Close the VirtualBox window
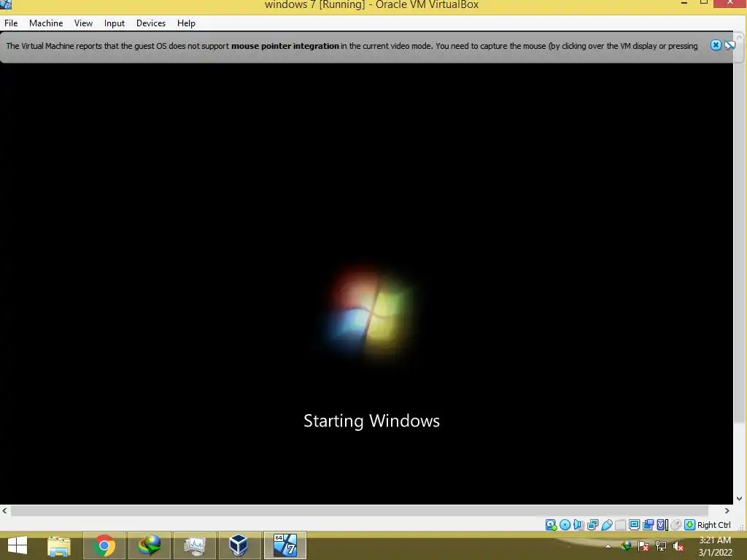747x560 pixels. tap(730, 4)
